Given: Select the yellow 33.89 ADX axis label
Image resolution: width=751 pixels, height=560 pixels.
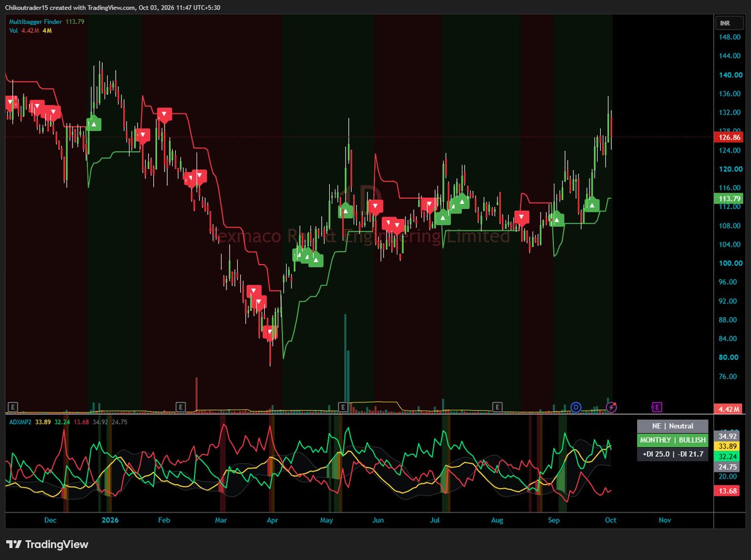Looking at the screenshot, I should (728, 446).
